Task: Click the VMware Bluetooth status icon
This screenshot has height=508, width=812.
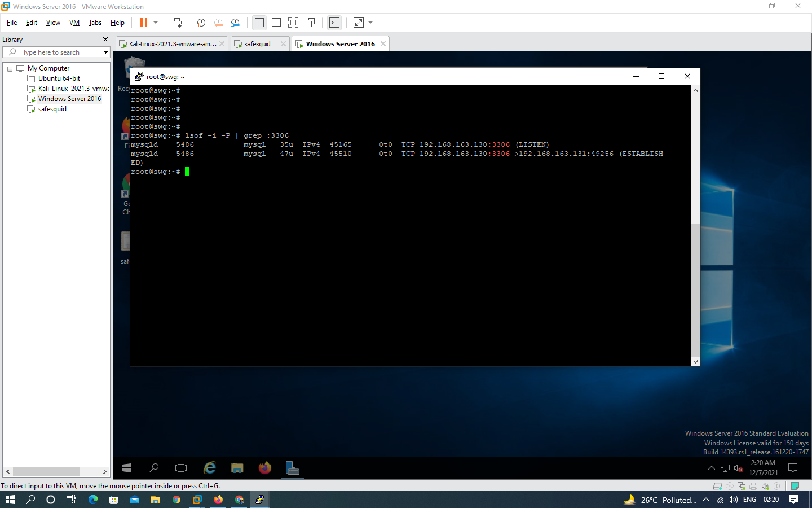Action: (x=777, y=486)
